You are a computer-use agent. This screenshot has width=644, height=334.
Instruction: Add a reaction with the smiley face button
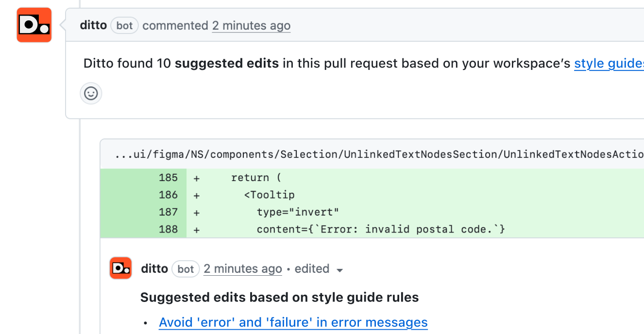click(x=91, y=93)
